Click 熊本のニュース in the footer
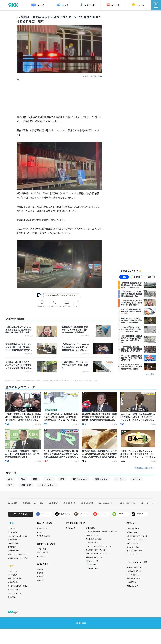Screen dimensions: 161x644 (x=42, y=529)
